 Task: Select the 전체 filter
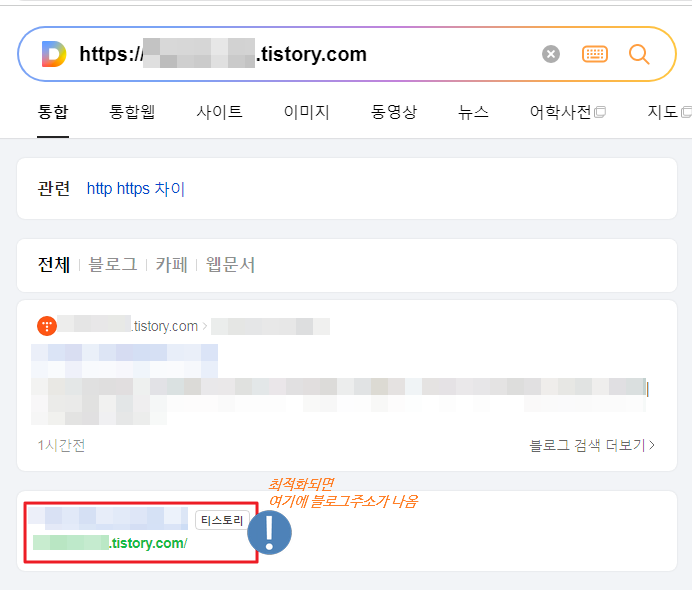point(54,265)
